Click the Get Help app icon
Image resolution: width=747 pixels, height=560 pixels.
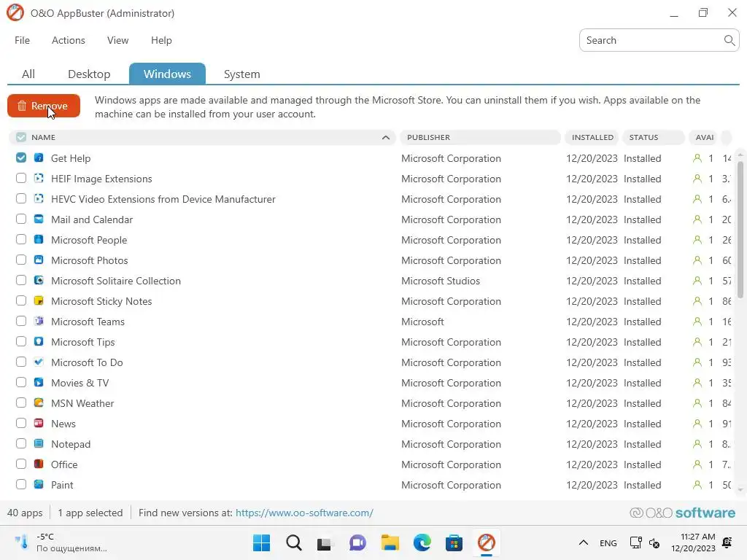click(39, 158)
